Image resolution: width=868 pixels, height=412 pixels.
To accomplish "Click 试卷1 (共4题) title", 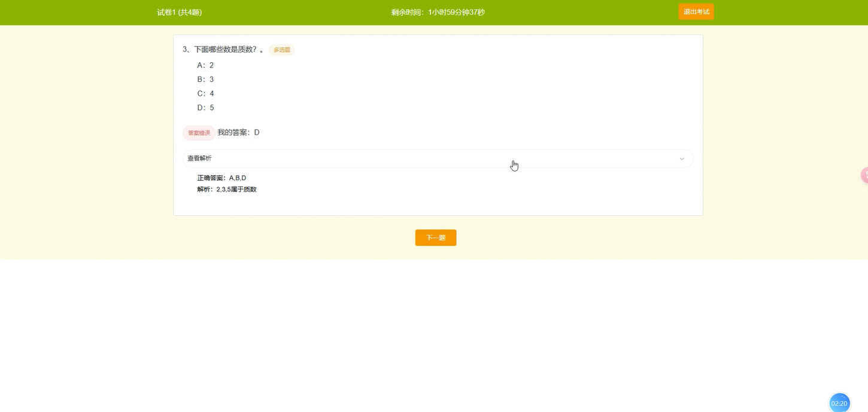I will (x=180, y=13).
